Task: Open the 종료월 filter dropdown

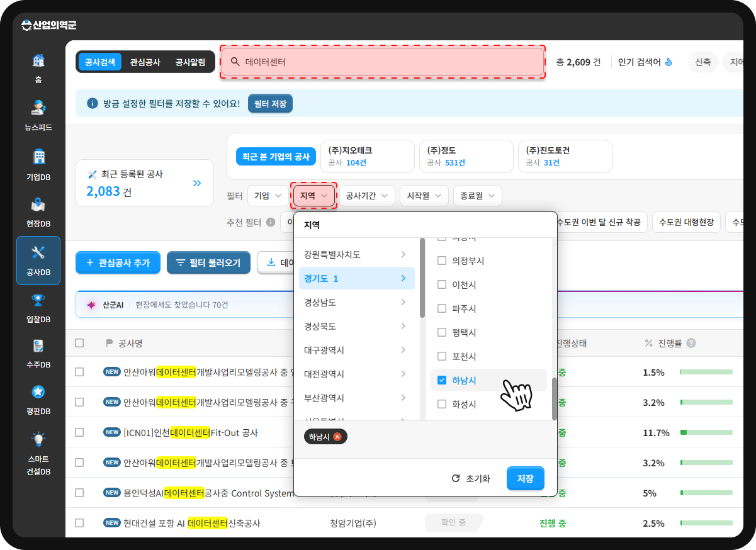Action: coord(478,196)
